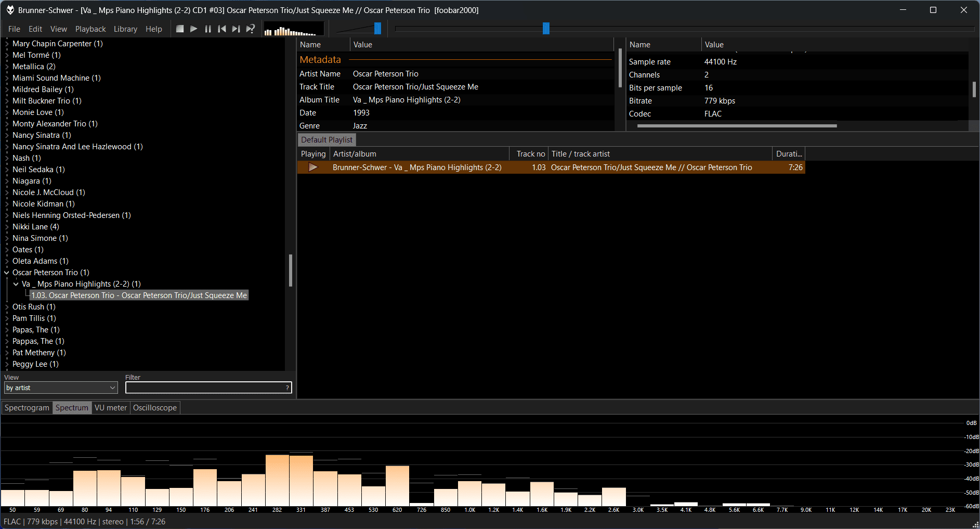Sort playlist by Artist/album column
Viewport: 980px width, 529px height.
420,154
